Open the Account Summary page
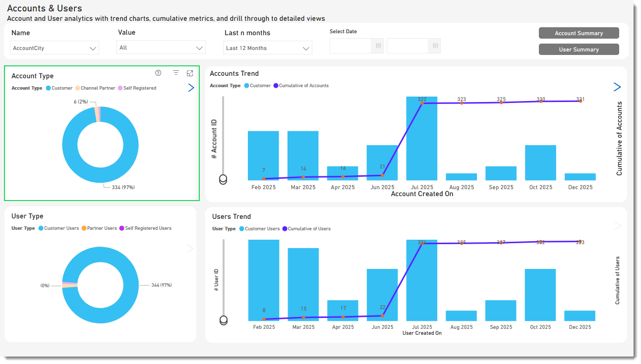641x364 pixels. pos(579,33)
